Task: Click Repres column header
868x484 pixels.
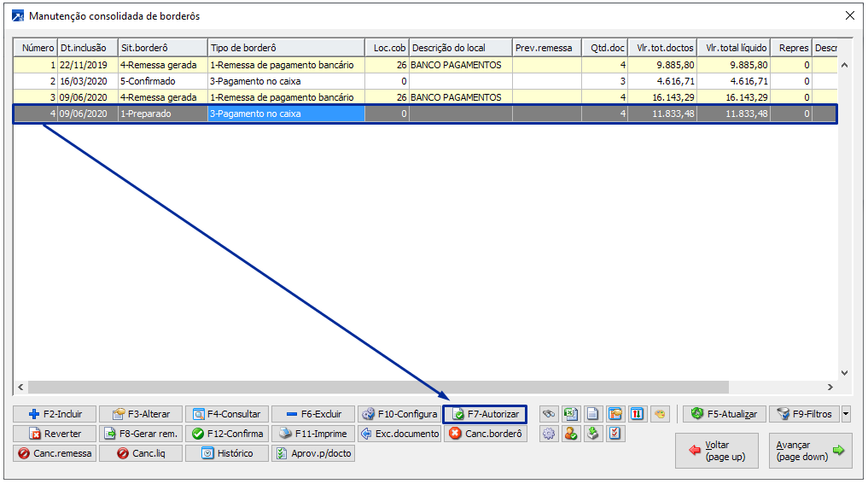Action: click(791, 48)
